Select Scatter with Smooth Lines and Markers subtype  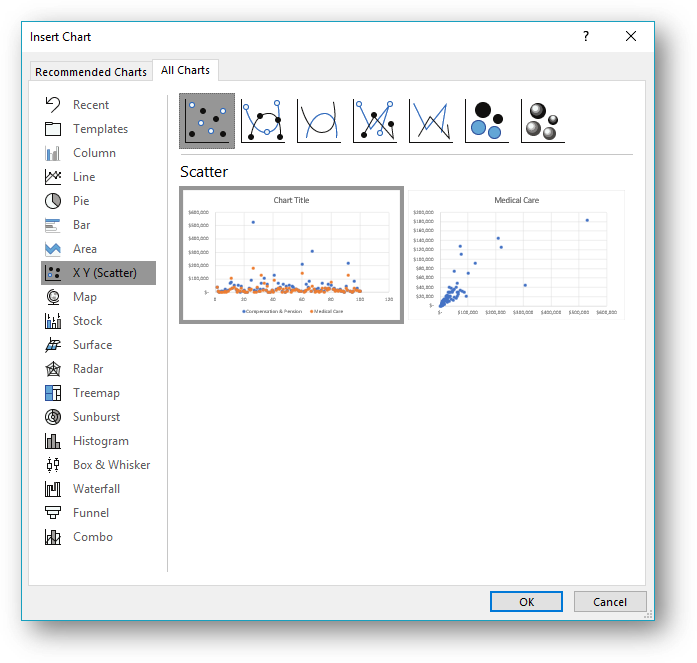(x=263, y=121)
